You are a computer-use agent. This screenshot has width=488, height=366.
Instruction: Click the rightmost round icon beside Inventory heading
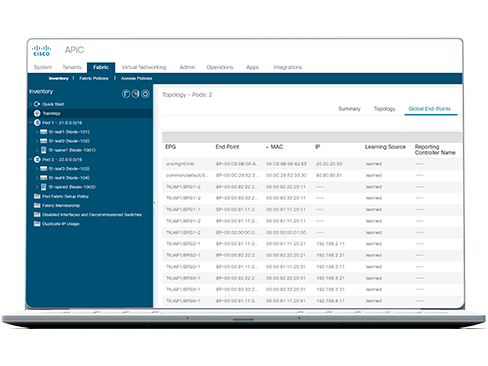[x=145, y=94]
